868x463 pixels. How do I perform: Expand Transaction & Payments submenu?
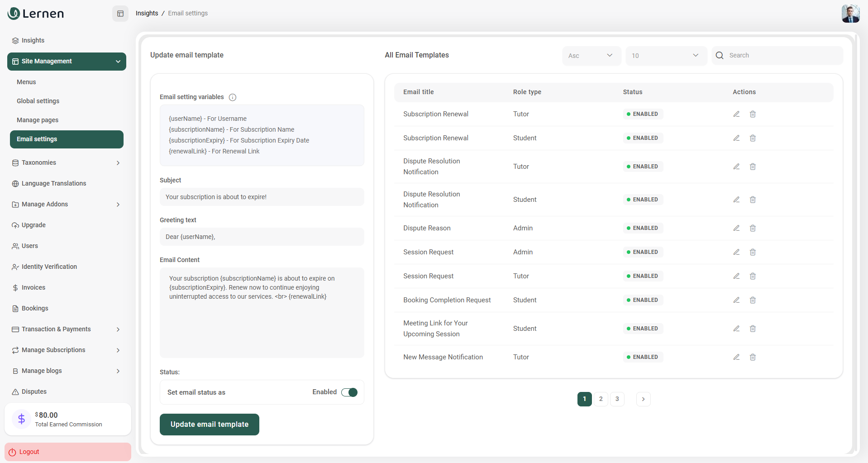tap(67, 329)
